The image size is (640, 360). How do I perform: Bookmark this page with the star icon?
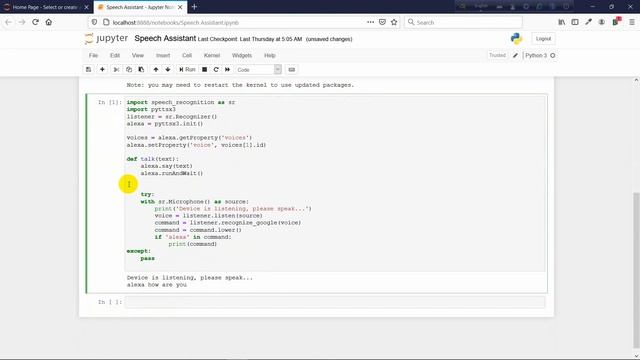coord(394,22)
